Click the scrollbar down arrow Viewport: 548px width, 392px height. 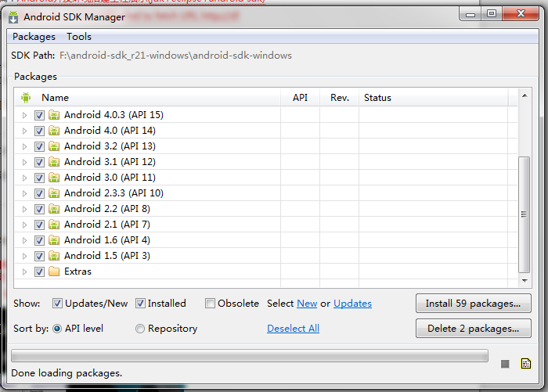point(525,281)
